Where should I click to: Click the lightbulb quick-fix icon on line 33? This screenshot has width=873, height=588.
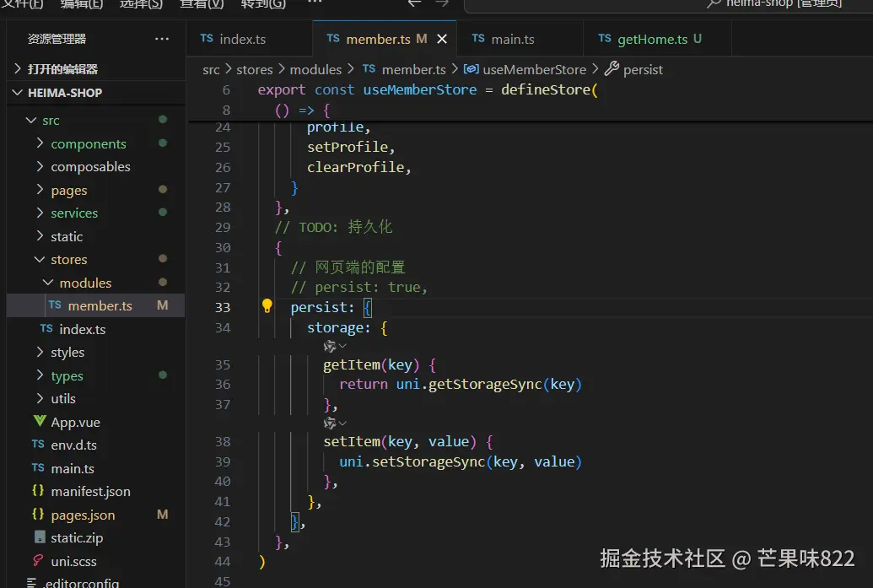click(267, 305)
